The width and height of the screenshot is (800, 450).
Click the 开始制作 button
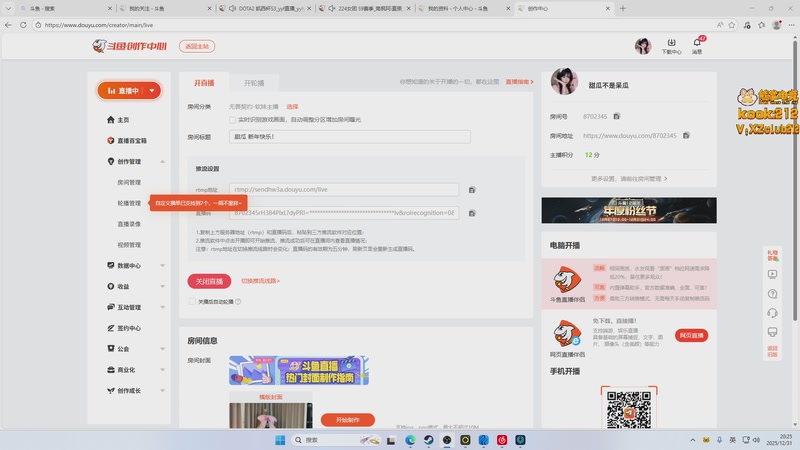[347, 420]
